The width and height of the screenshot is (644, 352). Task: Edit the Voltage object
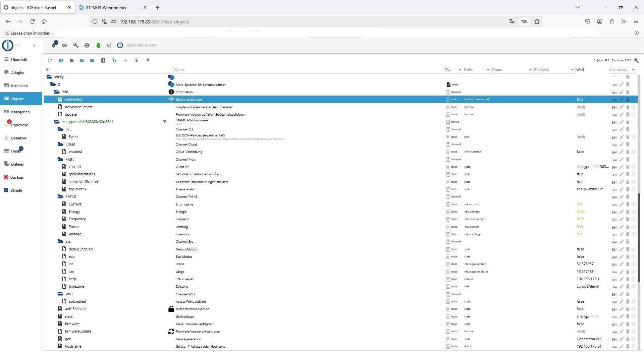622,234
